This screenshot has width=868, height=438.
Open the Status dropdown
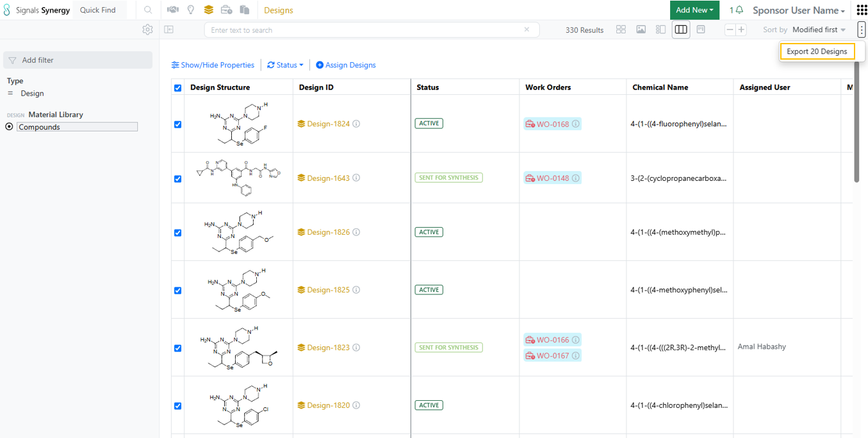286,65
